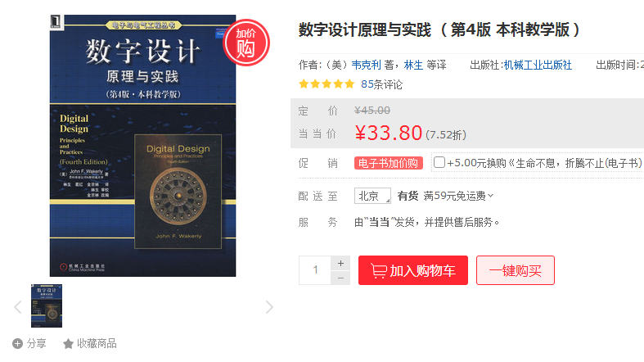Expand the 满59元免运费 shipping details
The height and width of the screenshot is (362, 644).
(458, 196)
